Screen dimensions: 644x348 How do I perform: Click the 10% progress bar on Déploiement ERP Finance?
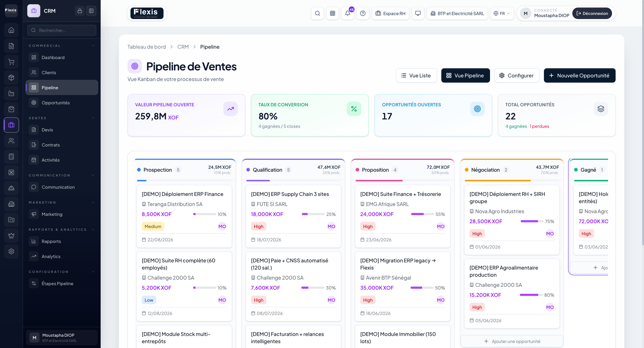point(204,214)
